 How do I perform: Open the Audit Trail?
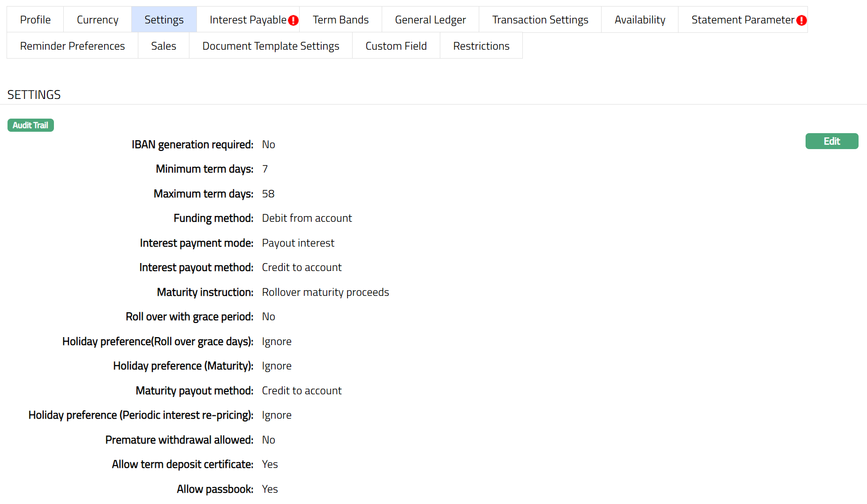pyautogui.click(x=30, y=125)
